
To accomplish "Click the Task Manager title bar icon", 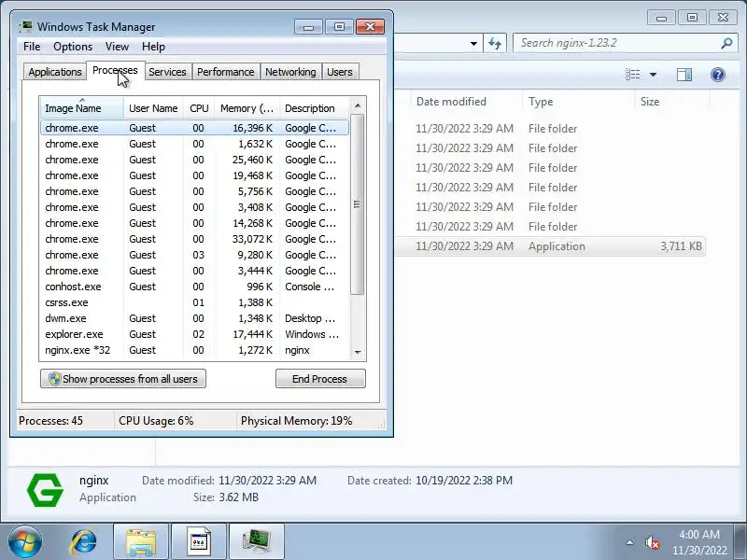I will (x=26, y=27).
